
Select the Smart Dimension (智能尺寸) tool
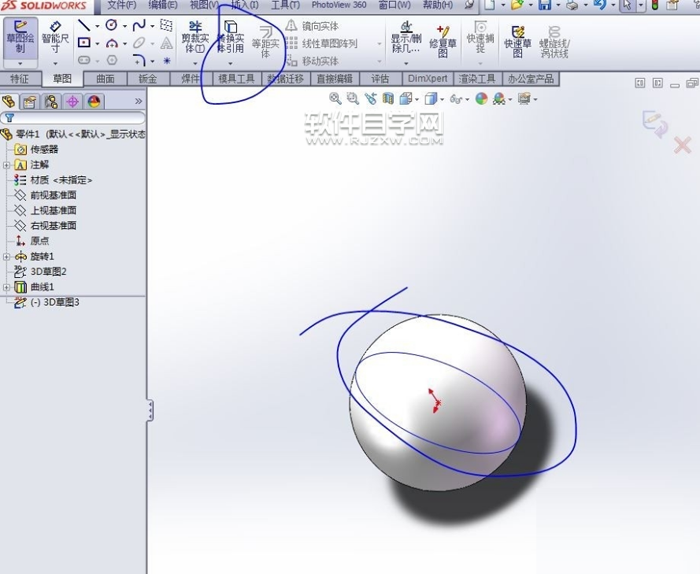55,37
